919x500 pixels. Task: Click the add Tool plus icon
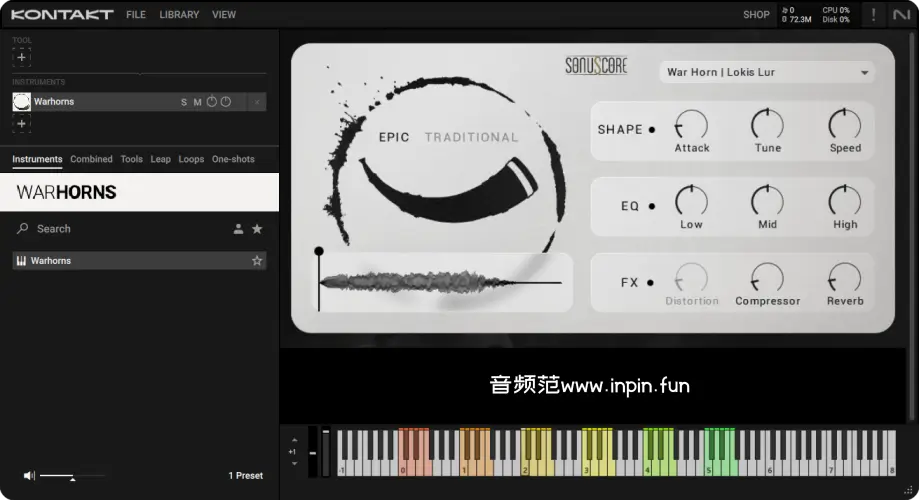pos(22,57)
